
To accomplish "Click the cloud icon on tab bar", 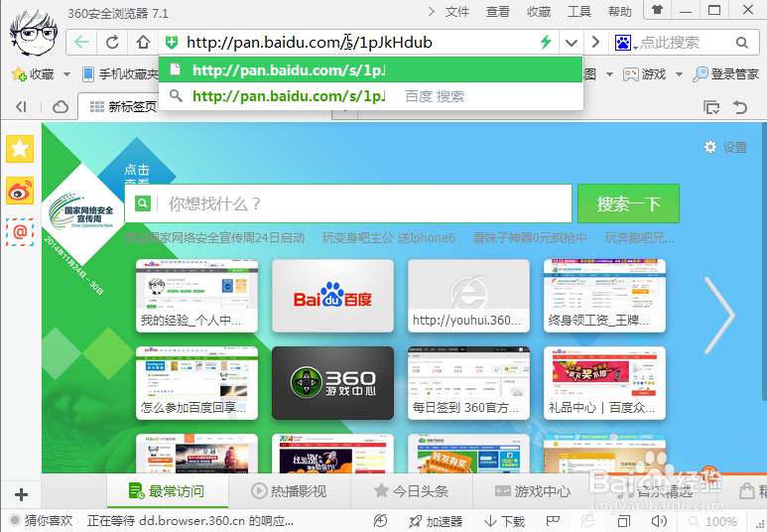I will (x=61, y=106).
